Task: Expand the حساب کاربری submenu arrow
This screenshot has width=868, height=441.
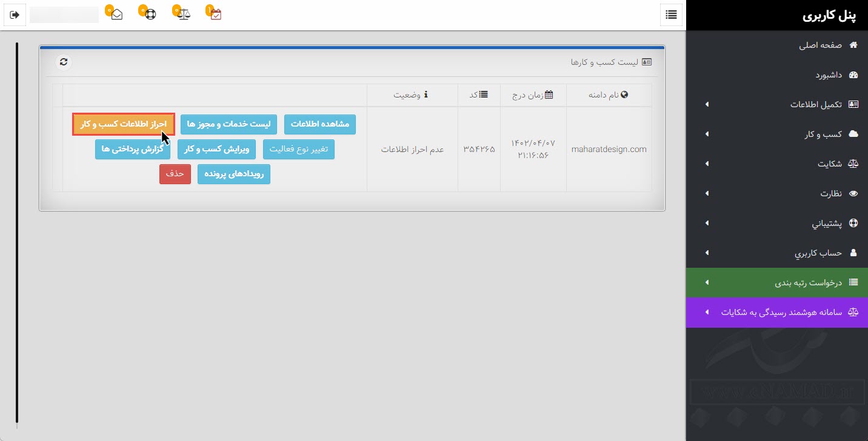Action: coord(707,253)
